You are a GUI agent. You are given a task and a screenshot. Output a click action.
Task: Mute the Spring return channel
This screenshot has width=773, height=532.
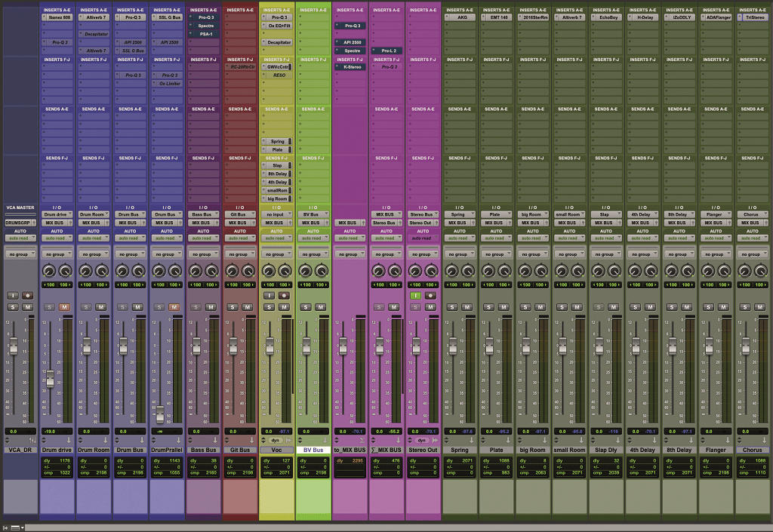(x=467, y=307)
